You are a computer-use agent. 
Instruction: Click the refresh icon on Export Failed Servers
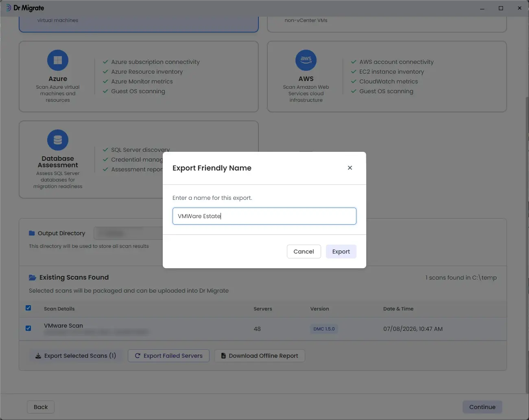click(138, 356)
